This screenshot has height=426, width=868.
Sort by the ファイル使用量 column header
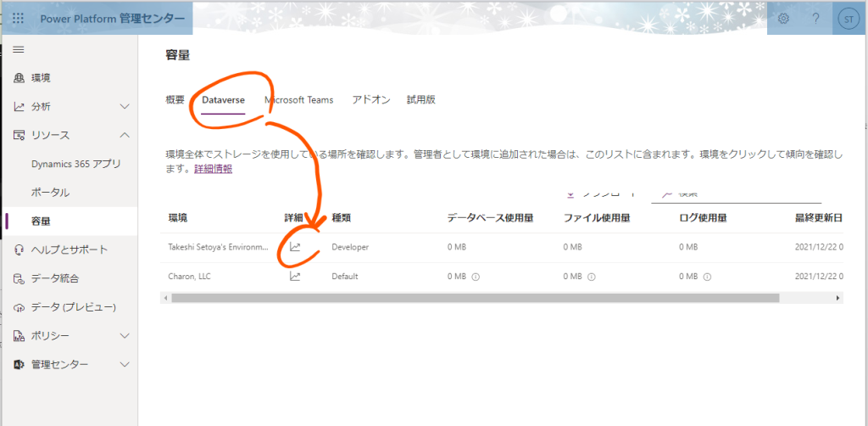pyautogui.click(x=597, y=218)
